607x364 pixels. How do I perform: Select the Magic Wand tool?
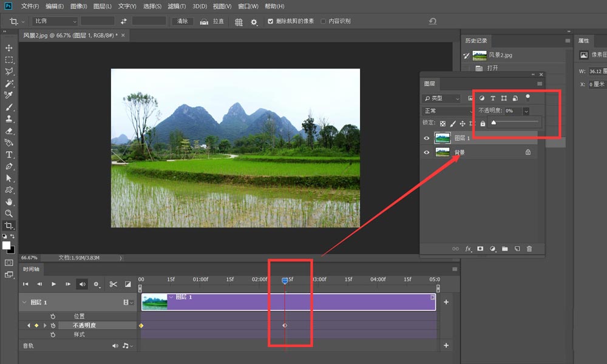8,83
